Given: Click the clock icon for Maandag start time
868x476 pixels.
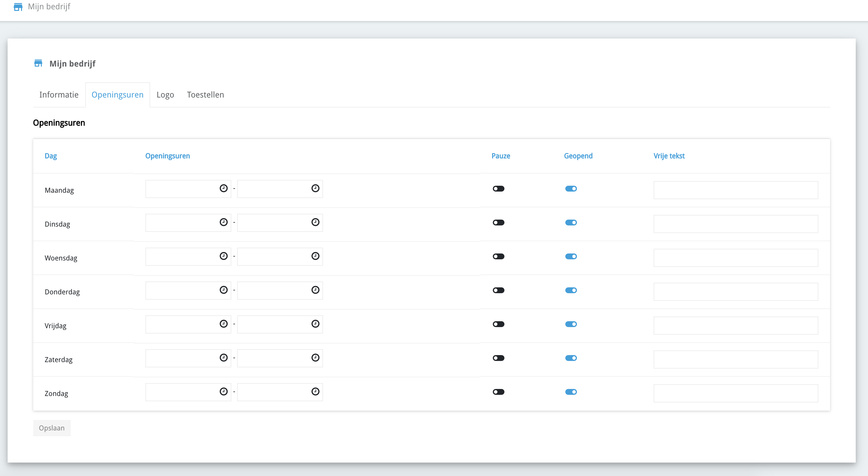Looking at the screenshot, I should tap(223, 188).
